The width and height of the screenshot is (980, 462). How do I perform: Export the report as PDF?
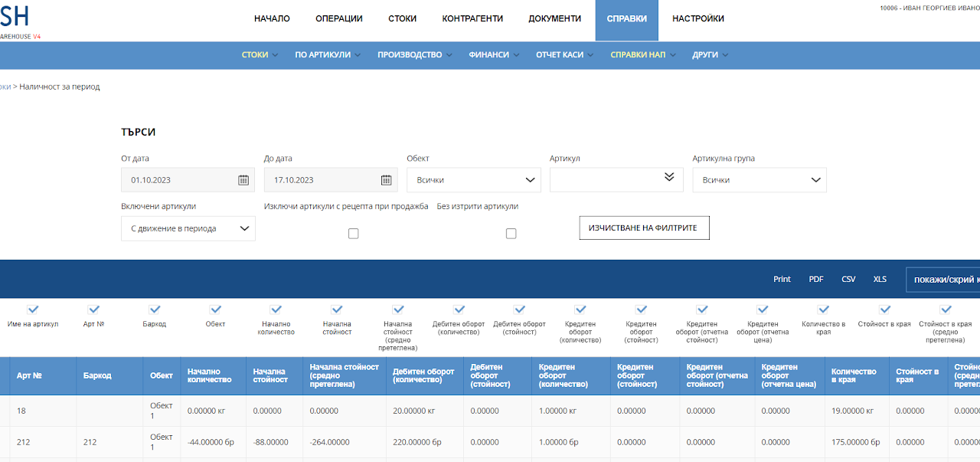816,279
